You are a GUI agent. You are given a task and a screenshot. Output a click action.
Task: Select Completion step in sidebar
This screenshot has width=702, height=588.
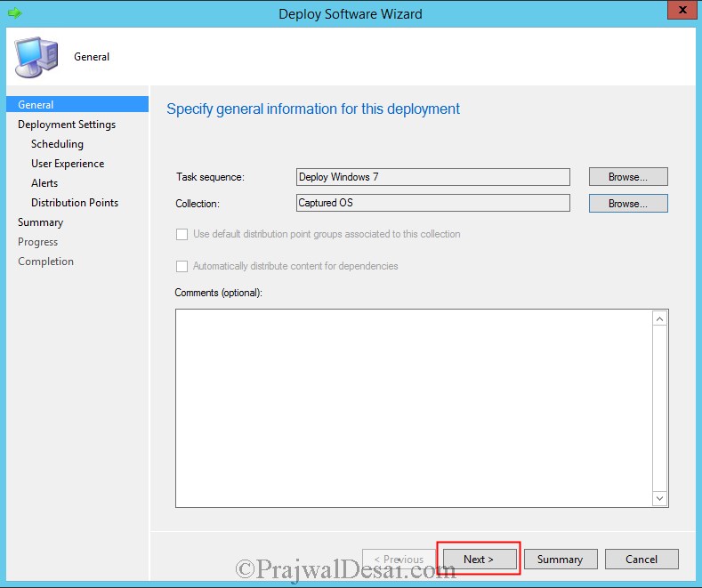pos(45,262)
